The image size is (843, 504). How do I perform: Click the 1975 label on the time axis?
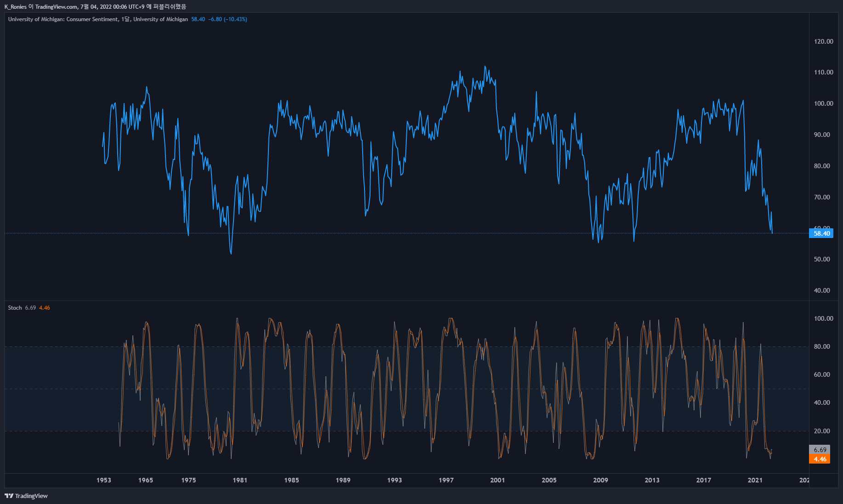[x=188, y=480]
